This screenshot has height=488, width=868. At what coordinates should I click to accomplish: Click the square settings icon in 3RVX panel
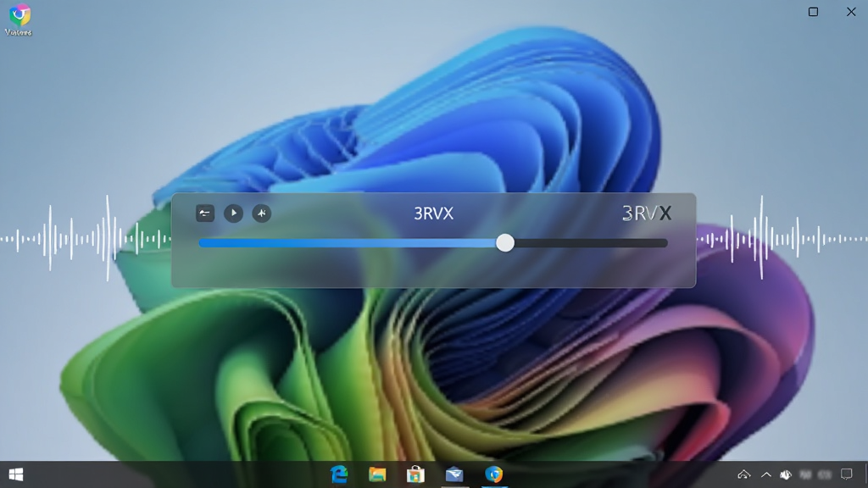coord(205,213)
